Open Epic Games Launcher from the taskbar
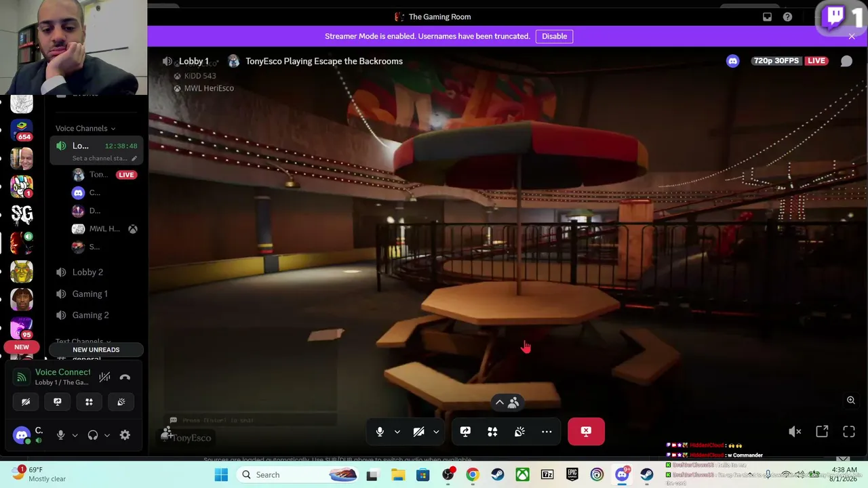Image resolution: width=868 pixels, height=488 pixels. click(572, 474)
